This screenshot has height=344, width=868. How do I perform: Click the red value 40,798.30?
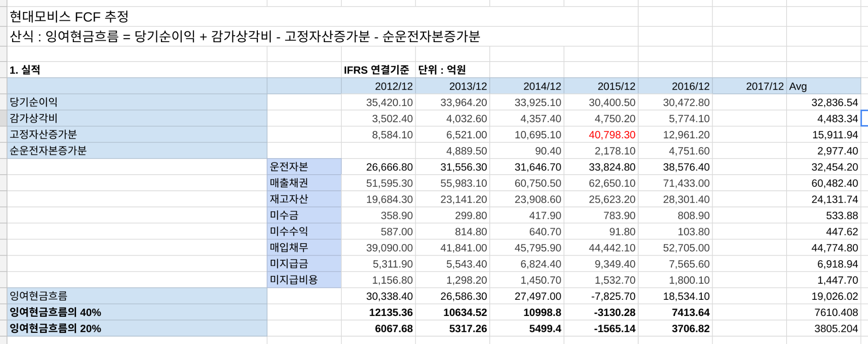click(x=601, y=135)
